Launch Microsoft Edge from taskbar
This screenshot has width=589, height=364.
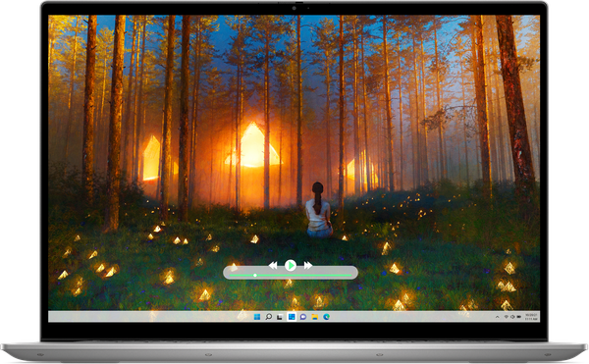327,317
